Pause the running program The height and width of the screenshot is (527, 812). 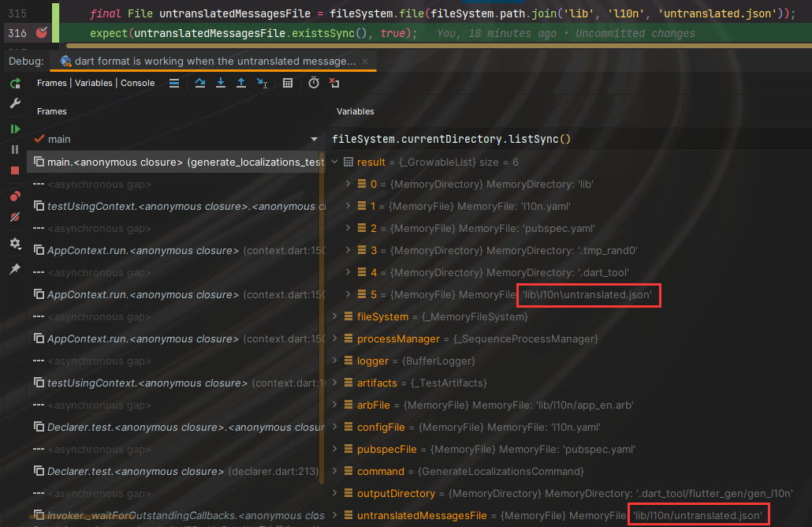pyautogui.click(x=15, y=150)
